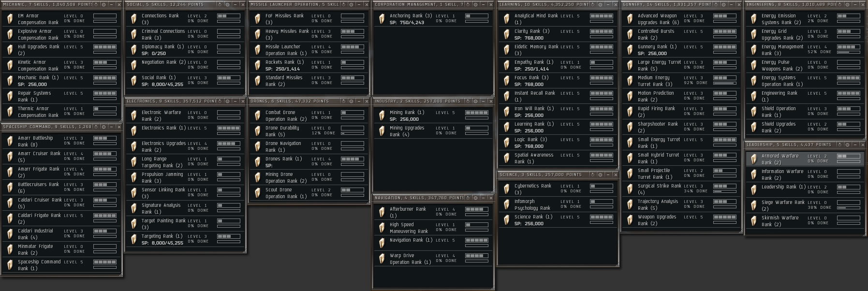
Task: Click the Leadership window title bar
Action: 806,145
